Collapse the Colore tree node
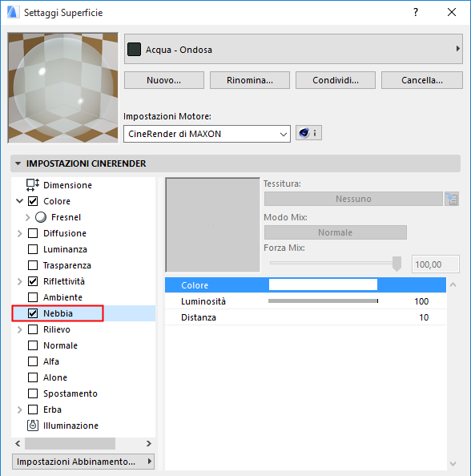Screen dimensions: 471x476 pyautogui.click(x=20, y=201)
